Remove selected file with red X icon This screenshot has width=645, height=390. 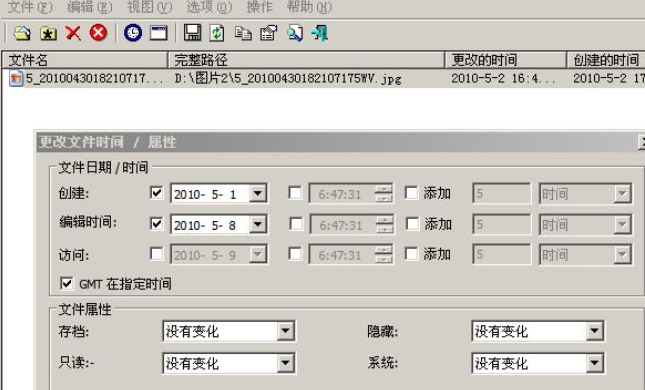pyautogui.click(x=73, y=33)
